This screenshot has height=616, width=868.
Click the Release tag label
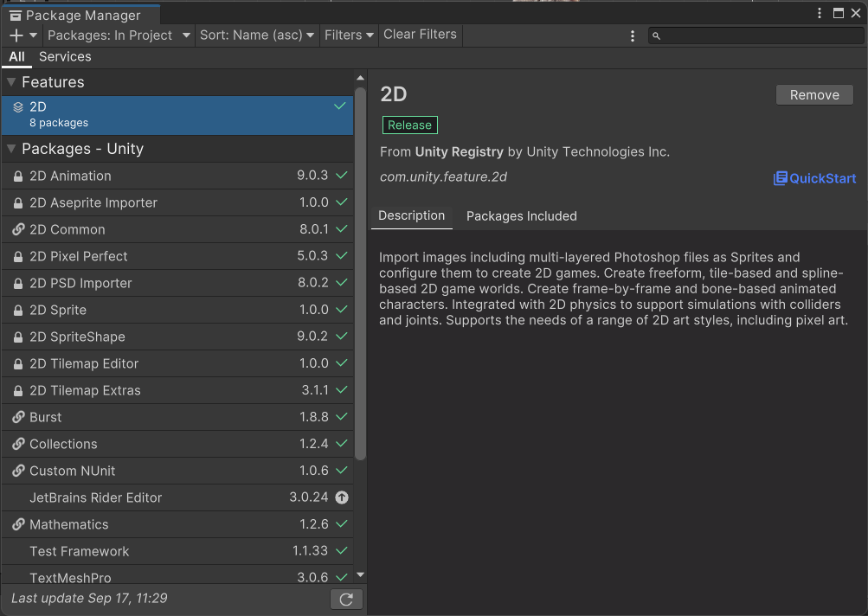click(x=409, y=125)
